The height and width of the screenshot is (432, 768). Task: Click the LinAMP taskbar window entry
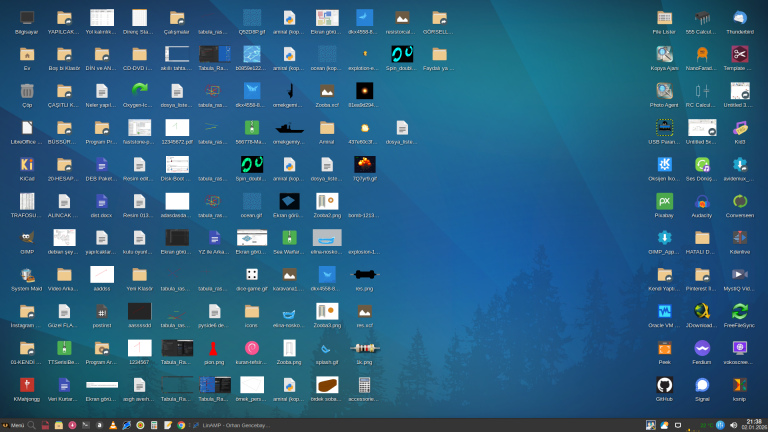click(x=235, y=425)
